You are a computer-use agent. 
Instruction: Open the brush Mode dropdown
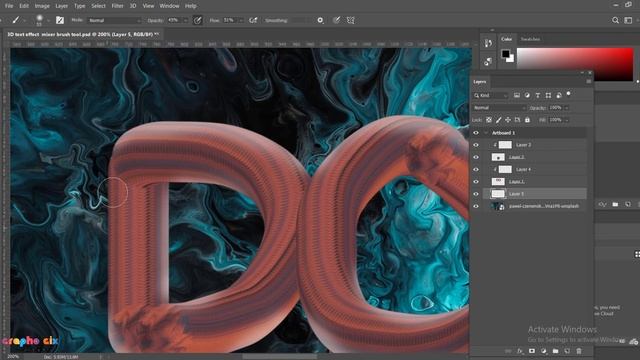coord(114,20)
